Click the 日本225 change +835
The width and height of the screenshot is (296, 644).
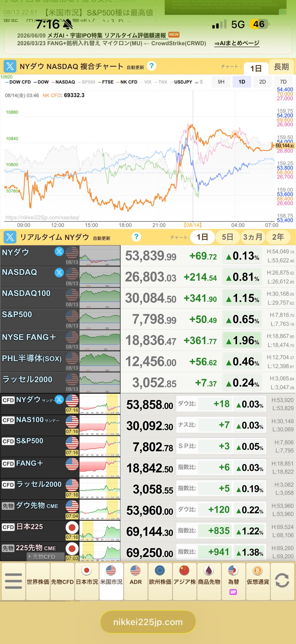[219, 531]
